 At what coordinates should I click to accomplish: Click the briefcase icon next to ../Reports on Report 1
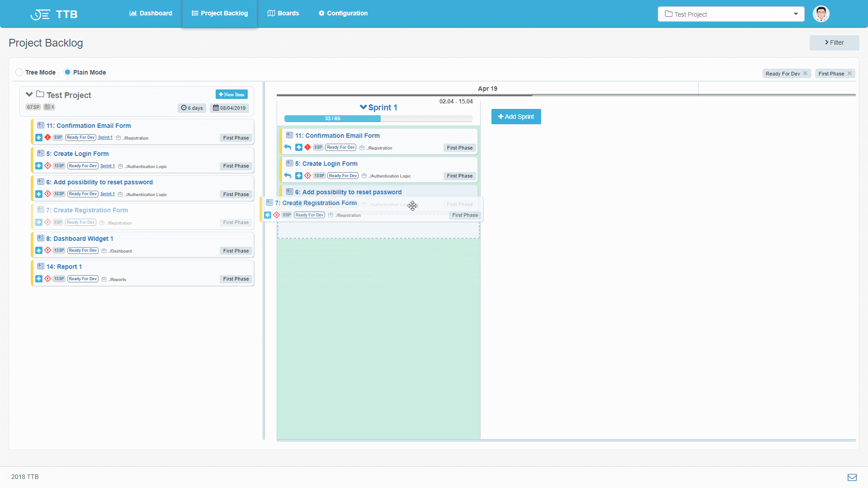click(x=103, y=279)
